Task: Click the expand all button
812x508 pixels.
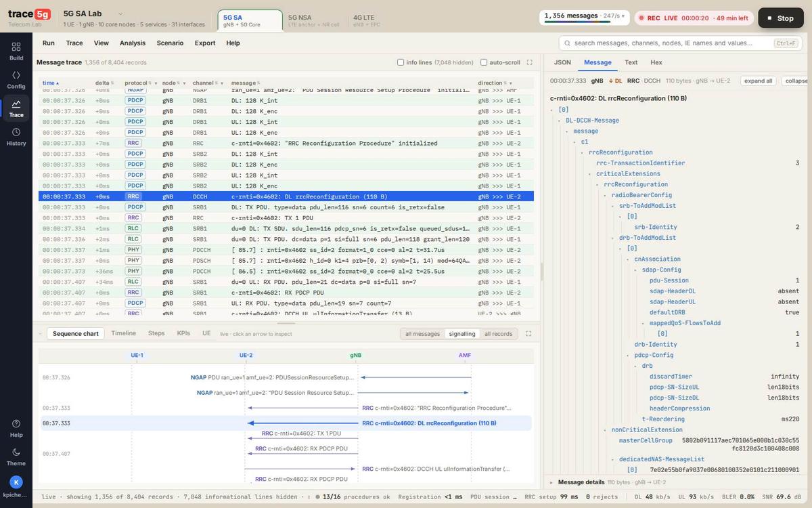Action: pos(759,81)
